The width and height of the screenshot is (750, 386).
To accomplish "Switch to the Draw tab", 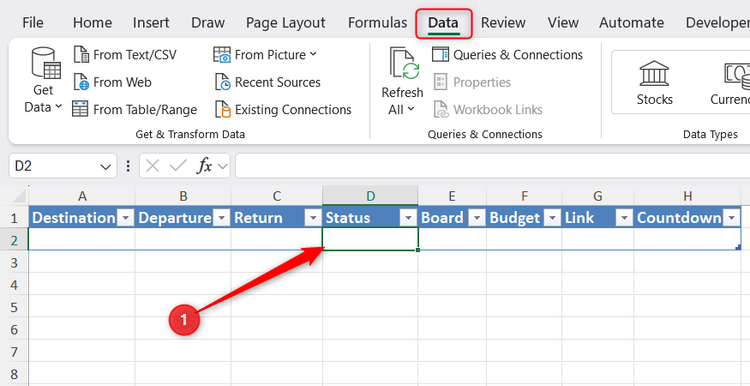I will coord(208,22).
